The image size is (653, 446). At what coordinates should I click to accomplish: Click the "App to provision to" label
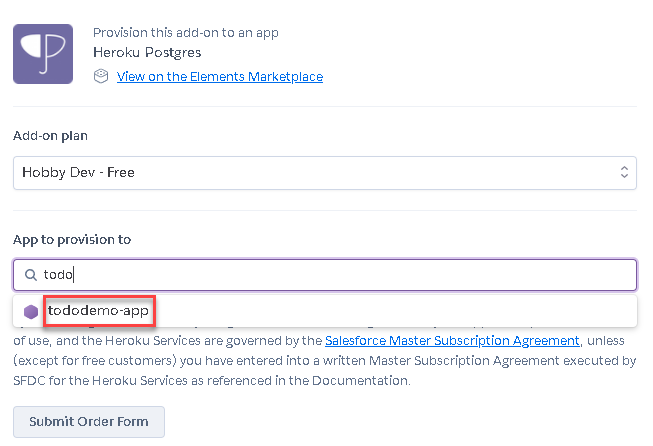[x=72, y=239]
